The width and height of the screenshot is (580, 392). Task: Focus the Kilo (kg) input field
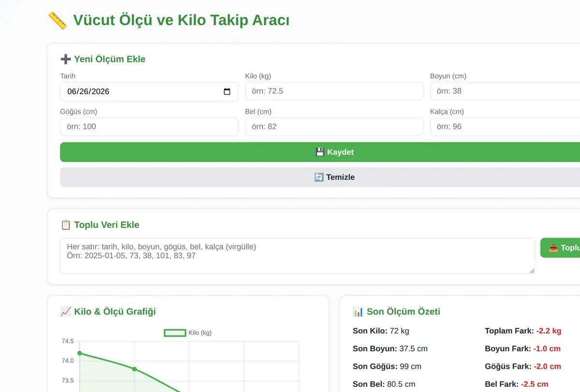334,91
